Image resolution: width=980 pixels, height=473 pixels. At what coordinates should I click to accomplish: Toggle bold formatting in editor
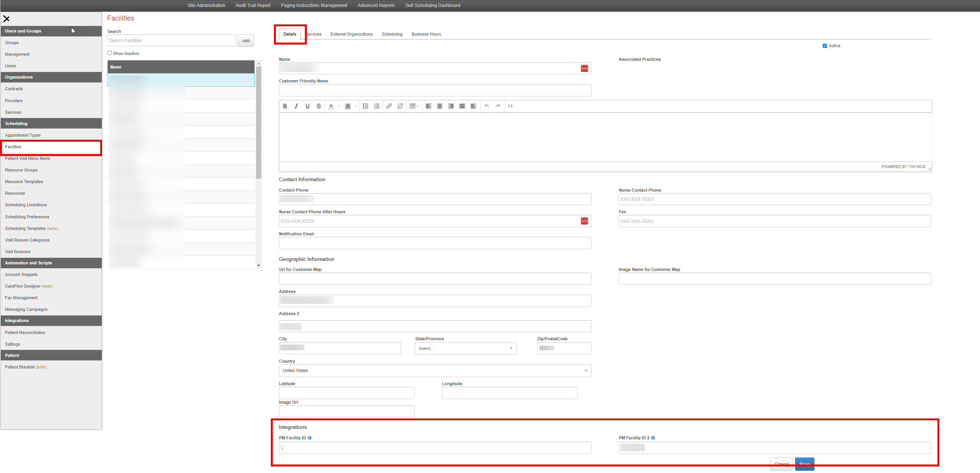click(x=285, y=106)
